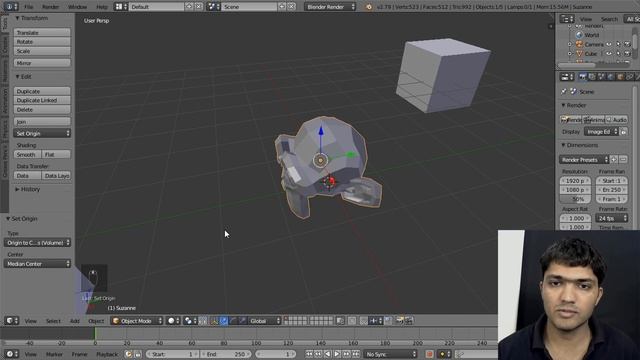This screenshot has height=360, width=640.
Task: Click the Scale button
Action: (x=42, y=51)
